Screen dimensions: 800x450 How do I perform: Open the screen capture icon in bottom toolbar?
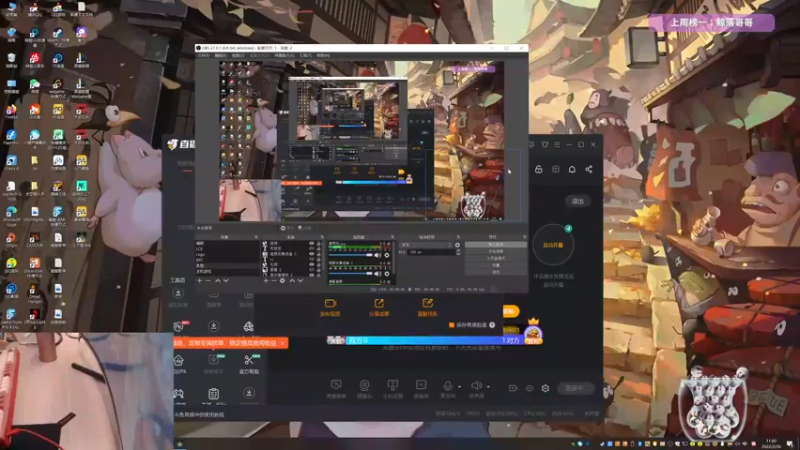(x=336, y=385)
